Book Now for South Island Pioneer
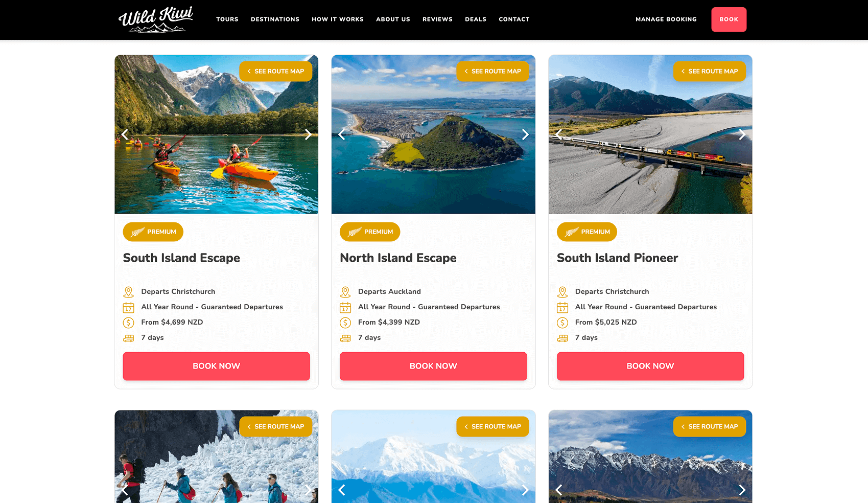The image size is (868, 503). 650,366
